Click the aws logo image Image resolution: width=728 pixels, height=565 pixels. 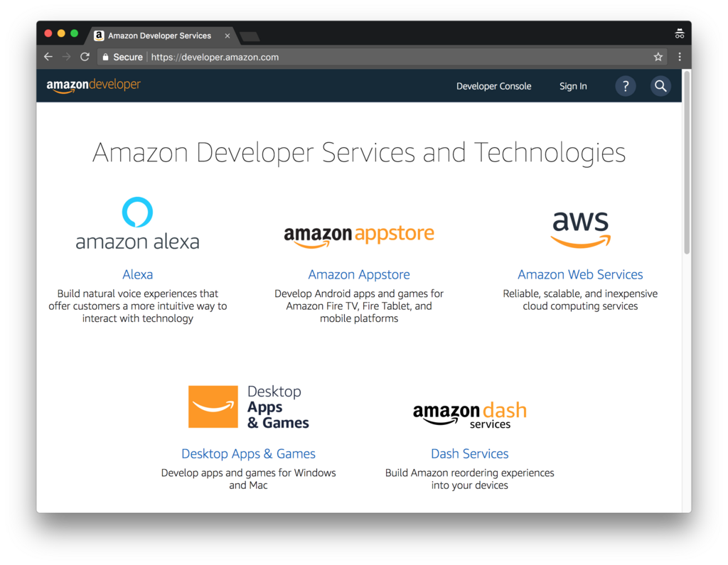click(580, 230)
